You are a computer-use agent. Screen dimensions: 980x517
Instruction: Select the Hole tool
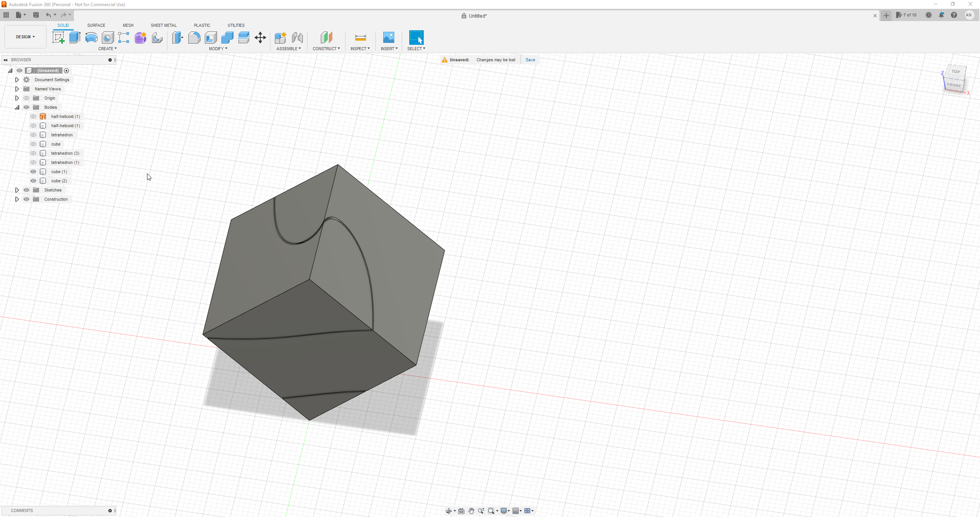(x=108, y=38)
